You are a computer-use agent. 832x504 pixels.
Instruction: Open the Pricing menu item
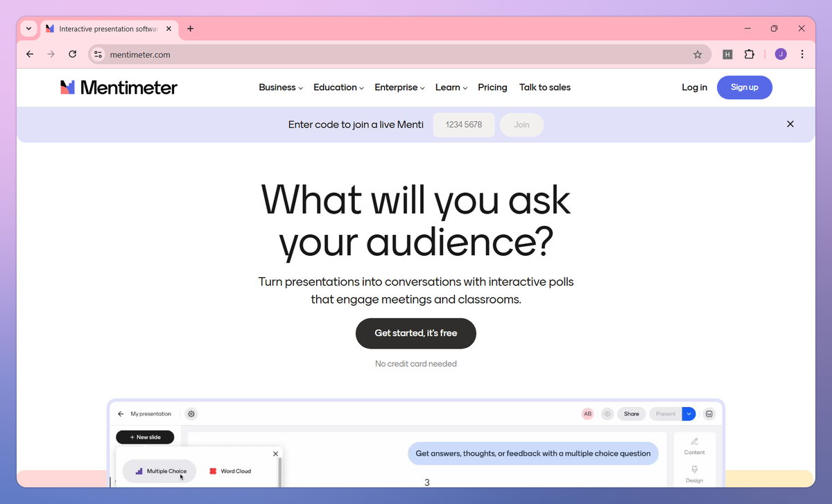pos(492,87)
